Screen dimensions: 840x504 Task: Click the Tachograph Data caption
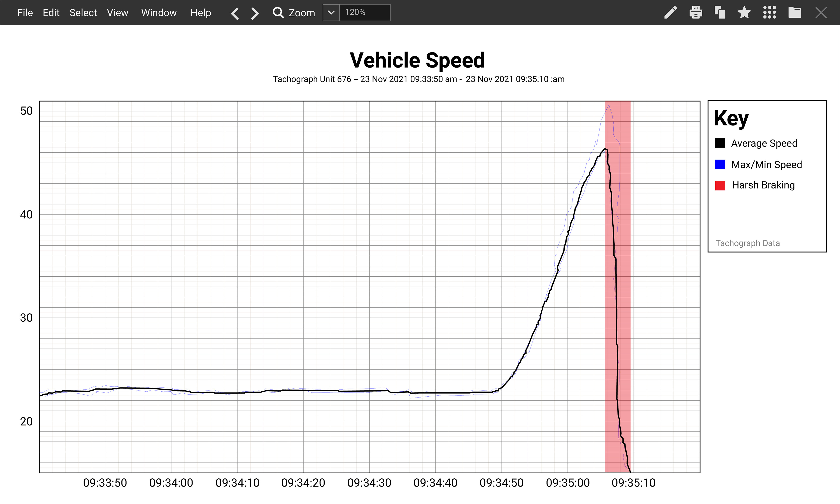748,243
